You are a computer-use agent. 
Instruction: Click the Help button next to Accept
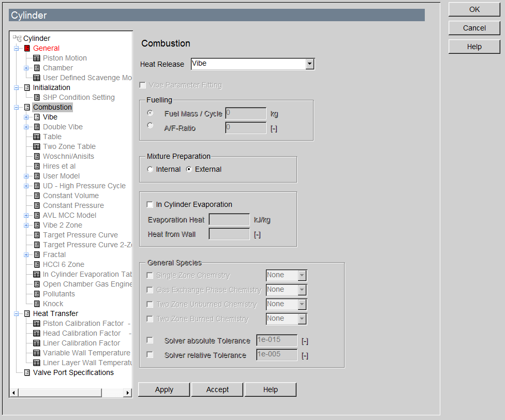click(x=271, y=390)
